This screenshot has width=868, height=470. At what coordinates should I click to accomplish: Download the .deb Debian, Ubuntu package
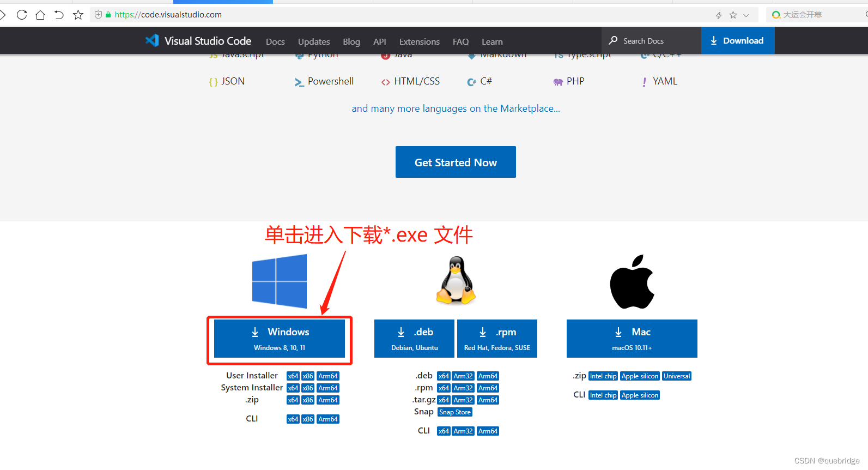414,339
